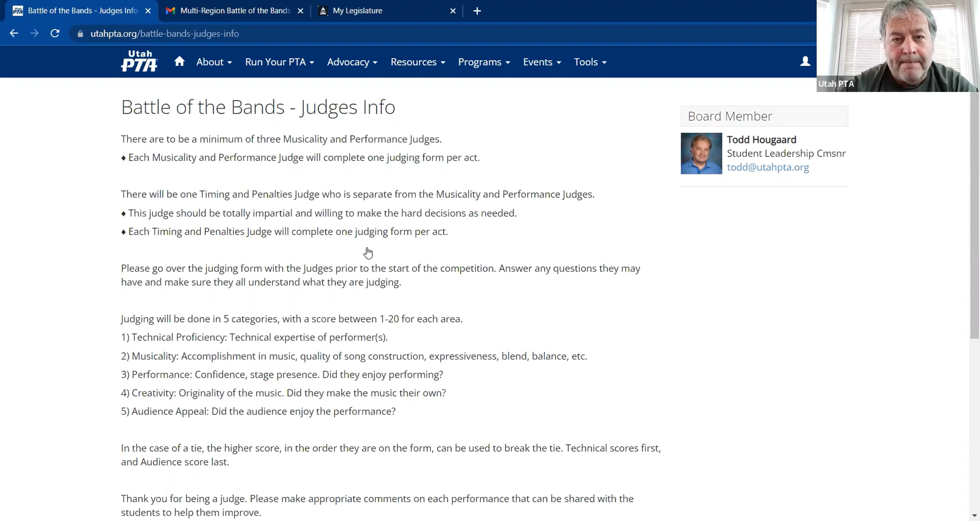Expand the Programs menu
Viewport: 980px width, 521px height.
(x=484, y=62)
